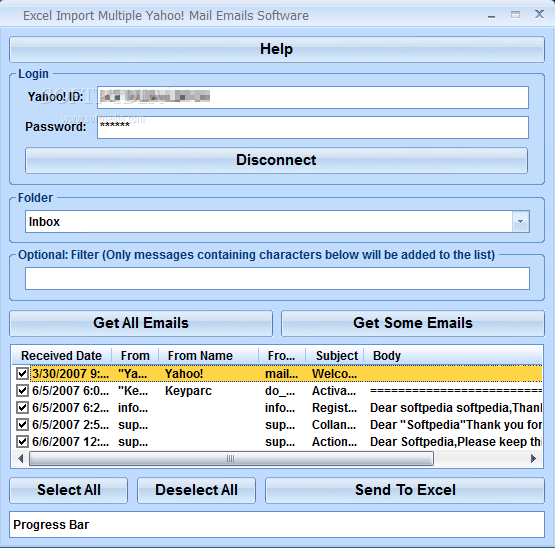This screenshot has width=555, height=548.
Task: Click the Select All button
Action: pyautogui.click(x=69, y=490)
